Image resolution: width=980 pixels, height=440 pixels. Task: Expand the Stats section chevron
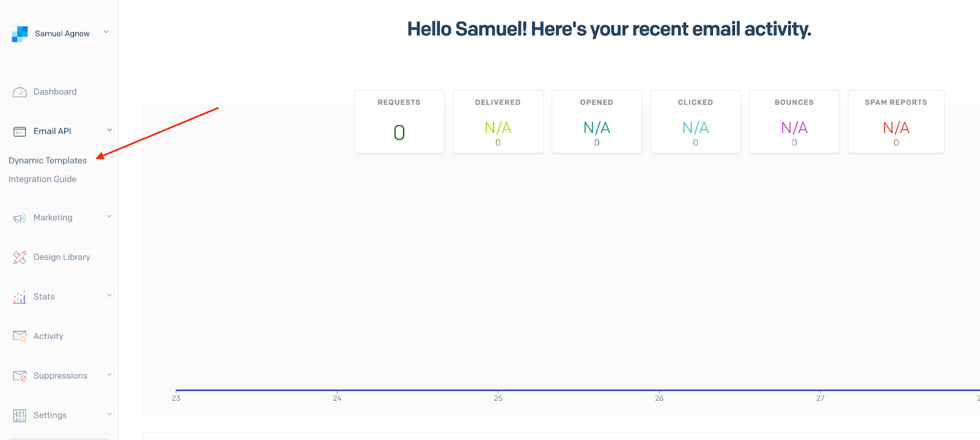(109, 296)
